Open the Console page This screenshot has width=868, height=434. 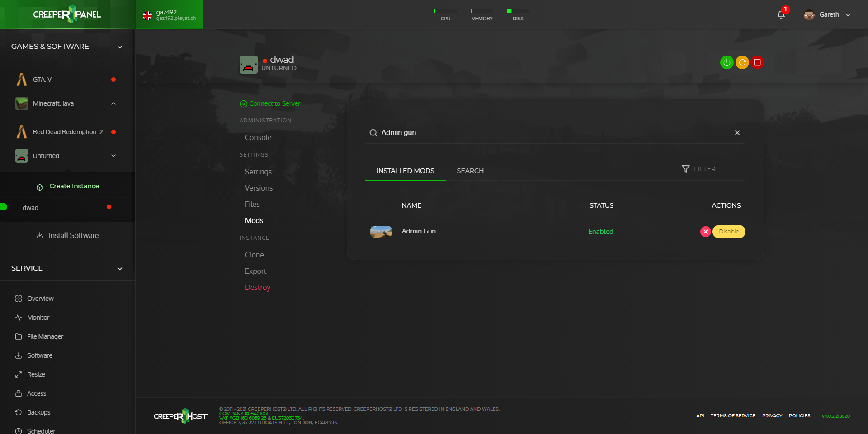coord(258,137)
